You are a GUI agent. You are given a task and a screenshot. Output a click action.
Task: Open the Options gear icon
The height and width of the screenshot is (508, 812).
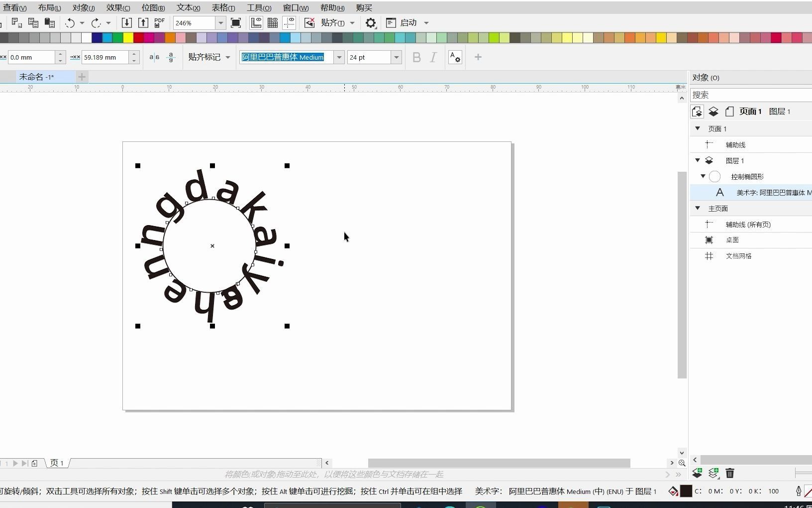[371, 23]
